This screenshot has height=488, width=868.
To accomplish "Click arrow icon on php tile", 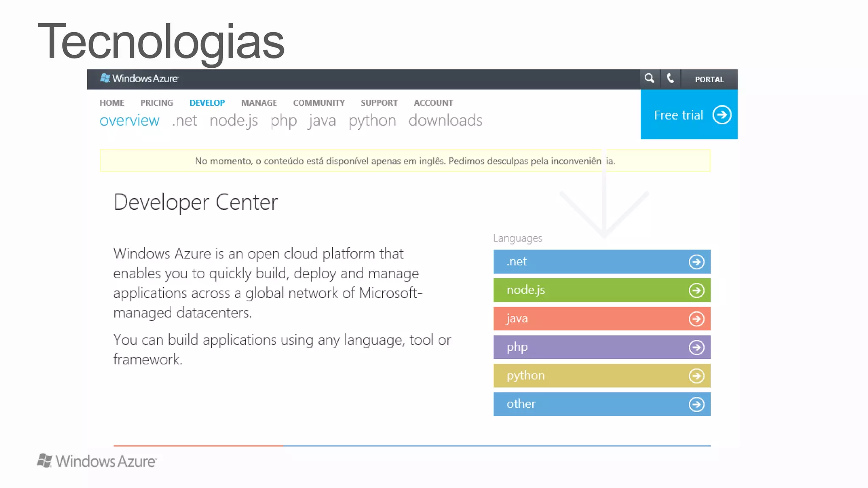I will 696,347.
